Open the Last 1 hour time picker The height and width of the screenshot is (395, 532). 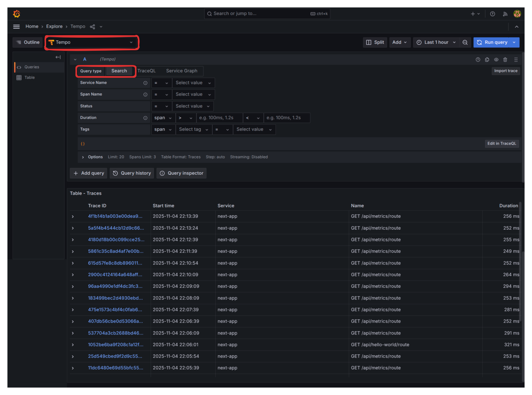click(436, 42)
